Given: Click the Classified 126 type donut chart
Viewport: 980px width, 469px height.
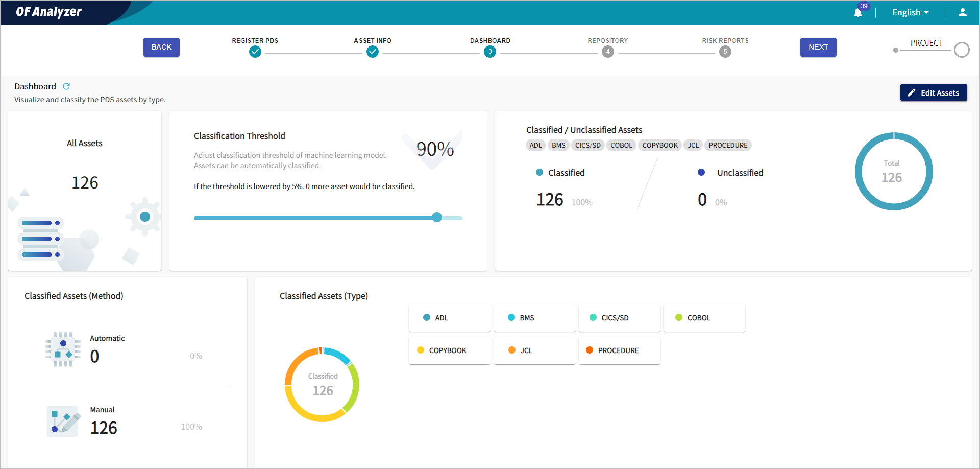Looking at the screenshot, I should pyautogui.click(x=322, y=385).
